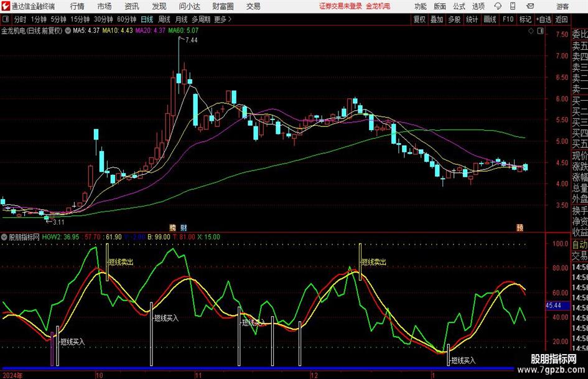
Task: Click the X: 15.00 indicator value
Action: coord(209,236)
